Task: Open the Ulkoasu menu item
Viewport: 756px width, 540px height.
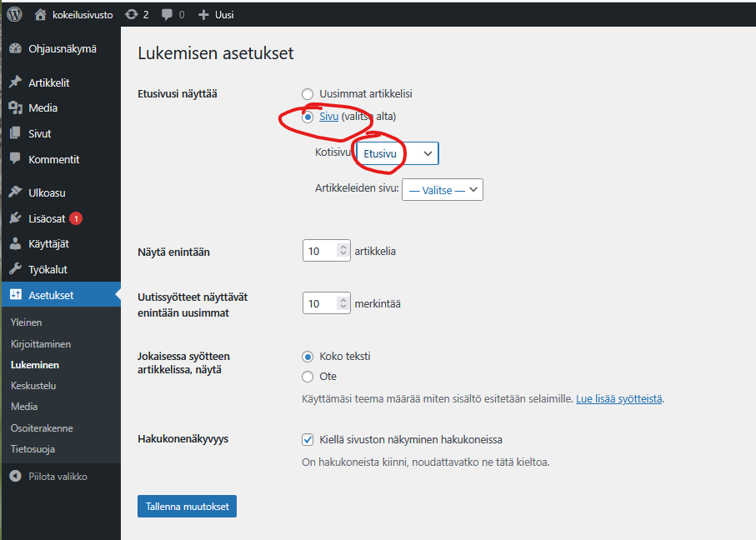Action: (61, 192)
